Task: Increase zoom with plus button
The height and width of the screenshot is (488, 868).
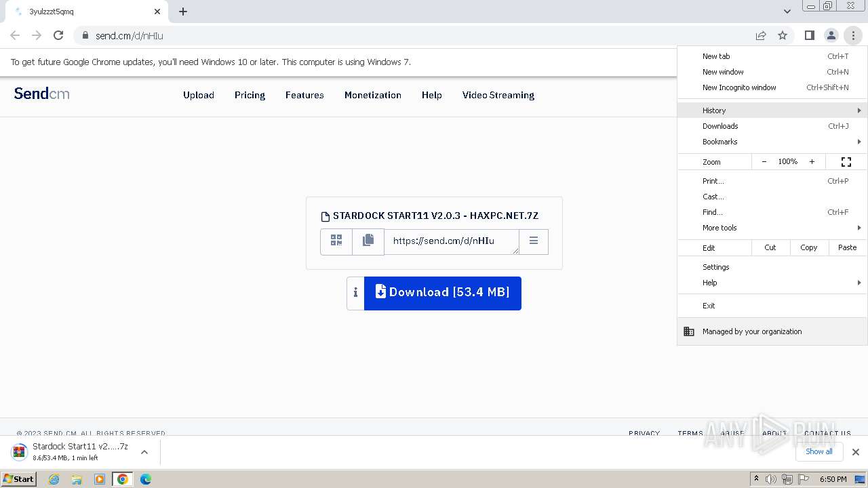Action: click(x=812, y=162)
